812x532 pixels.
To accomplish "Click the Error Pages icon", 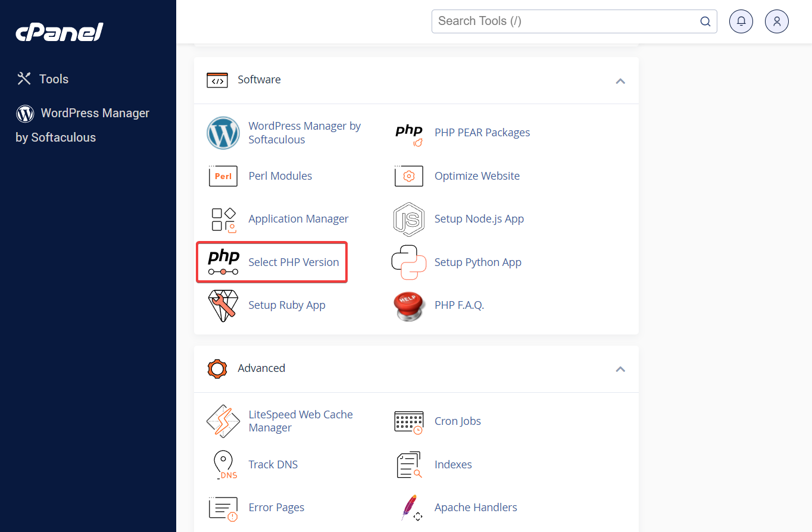I will pos(223,509).
